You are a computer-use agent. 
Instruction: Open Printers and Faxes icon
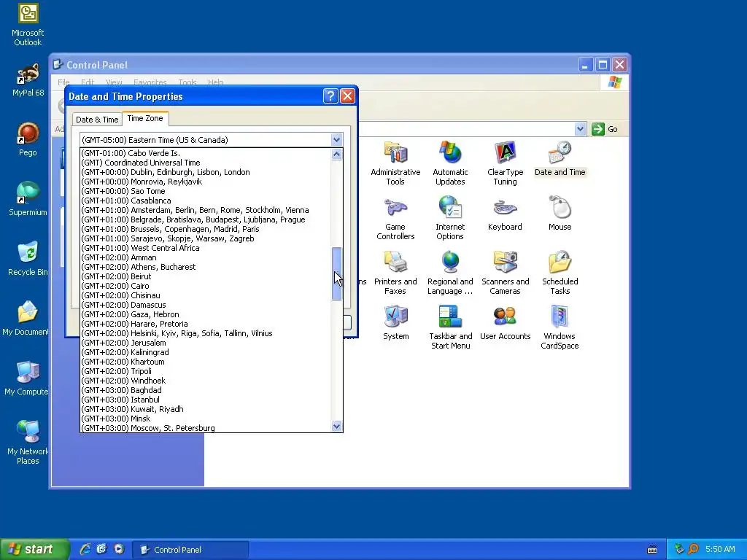(395, 273)
